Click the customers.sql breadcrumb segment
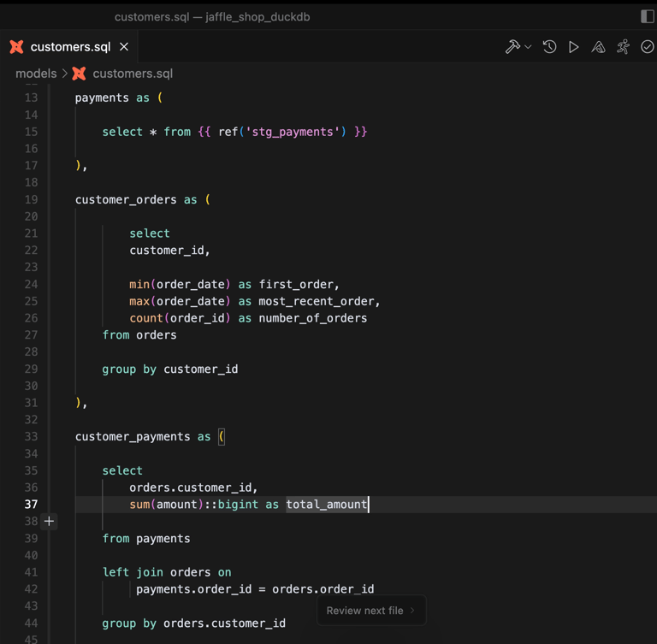This screenshot has height=644, width=657. (133, 74)
